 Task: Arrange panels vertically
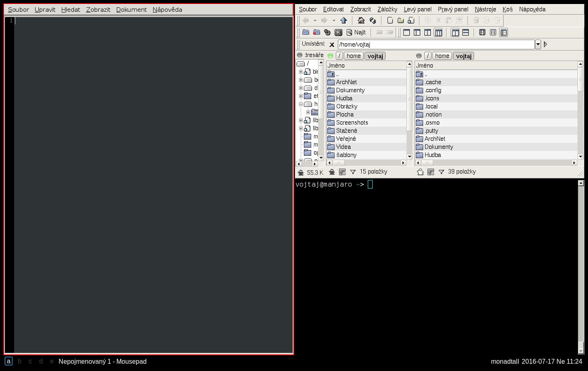coord(455,32)
